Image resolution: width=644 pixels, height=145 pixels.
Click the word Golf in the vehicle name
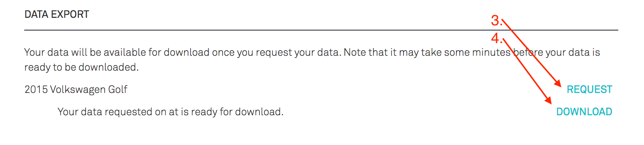pos(118,90)
